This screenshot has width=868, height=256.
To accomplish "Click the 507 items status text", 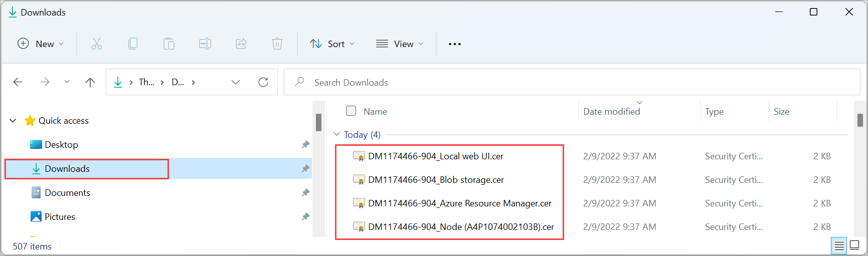I will coord(32,246).
